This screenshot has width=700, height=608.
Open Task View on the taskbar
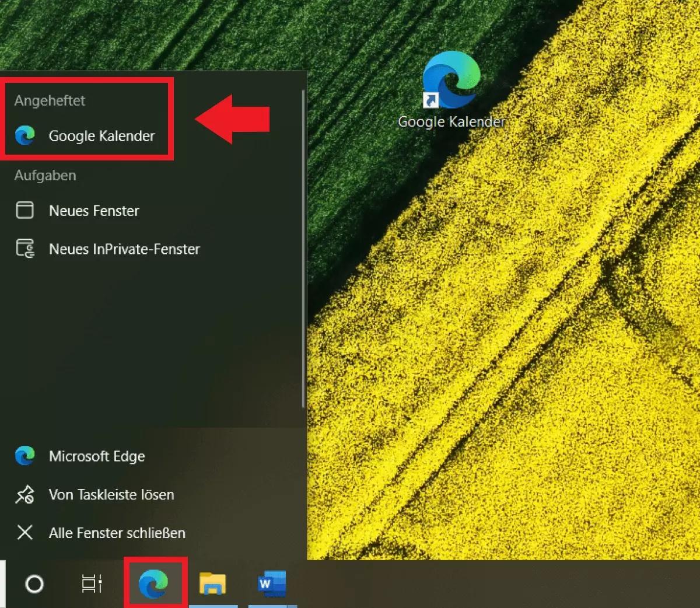tap(92, 583)
